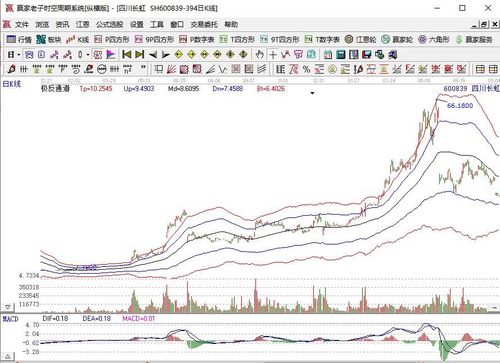Open the 江恩轮 tool
Viewport: 500px width, 363px height.
pos(360,39)
